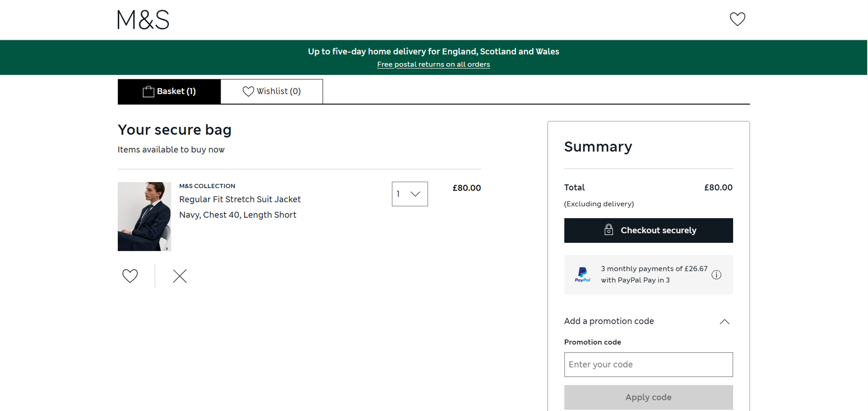Viewport: 868px width, 411px height.
Task: Save jacket to wishlist with heart icon
Action: click(130, 276)
